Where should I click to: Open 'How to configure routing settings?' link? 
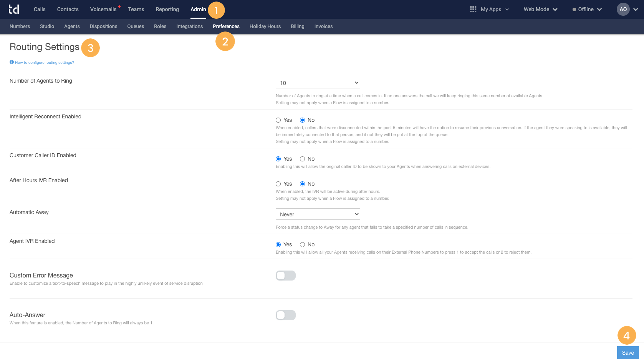(x=45, y=63)
